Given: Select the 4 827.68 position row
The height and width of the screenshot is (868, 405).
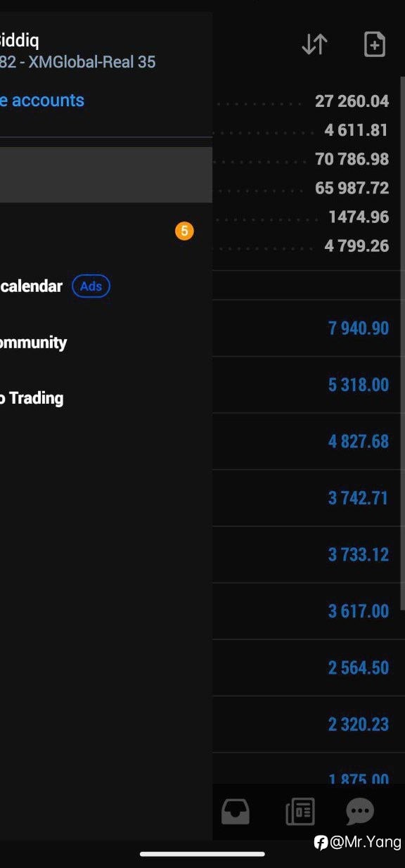Looking at the screenshot, I should (x=309, y=442).
